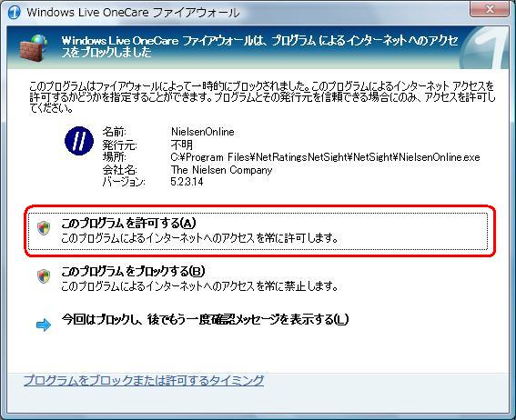Click The Nielsen Company text

(x=222, y=170)
